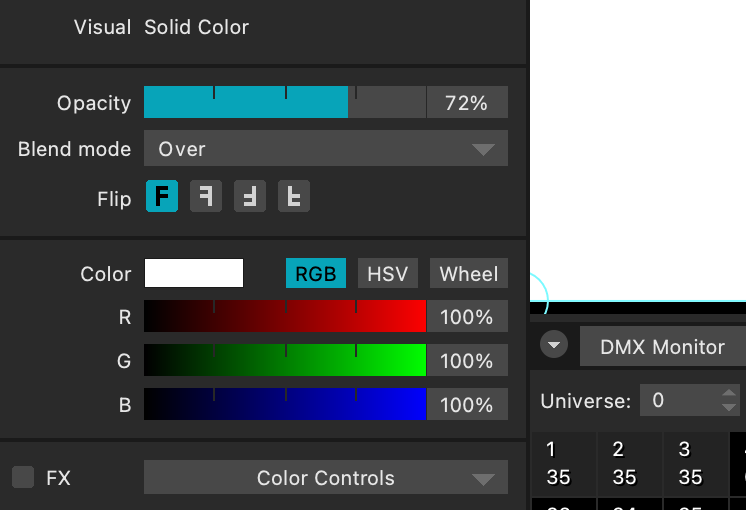Switch color mode to HSV

[x=387, y=273]
